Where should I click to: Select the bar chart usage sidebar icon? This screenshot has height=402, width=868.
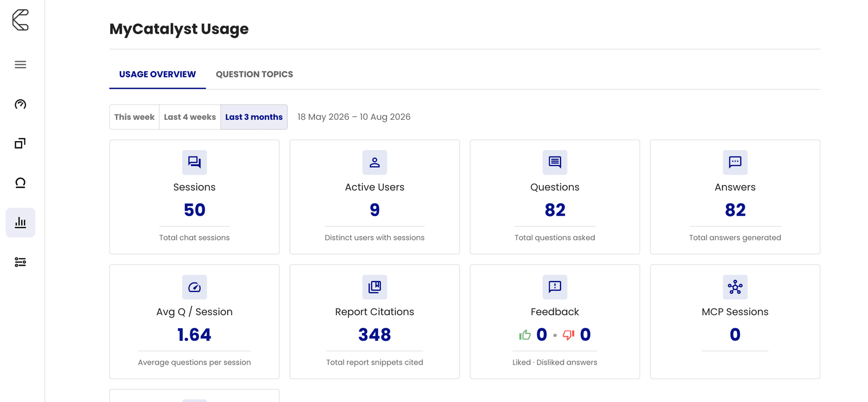coord(20,222)
